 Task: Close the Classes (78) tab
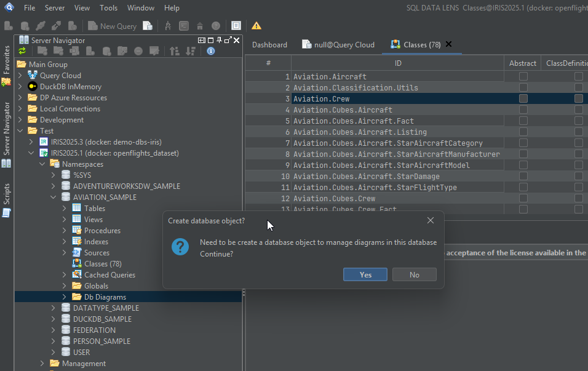tap(448, 44)
